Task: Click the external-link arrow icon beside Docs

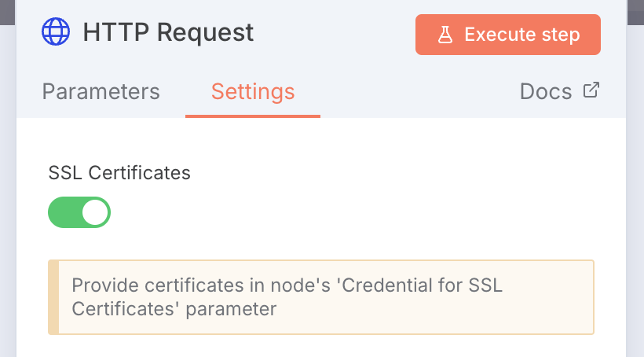Action: click(591, 90)
